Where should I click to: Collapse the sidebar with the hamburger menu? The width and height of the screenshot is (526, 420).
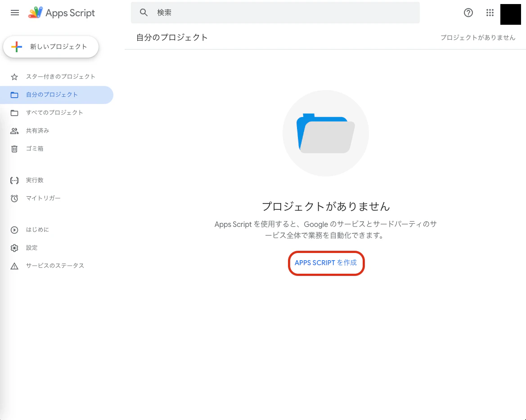pyautogui.click(x=15, y=13)
